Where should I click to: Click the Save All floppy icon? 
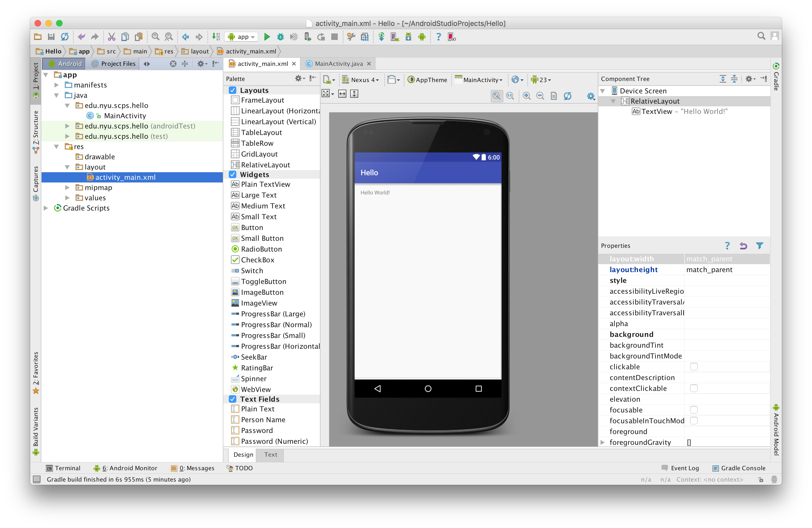(x=51, y=37)
